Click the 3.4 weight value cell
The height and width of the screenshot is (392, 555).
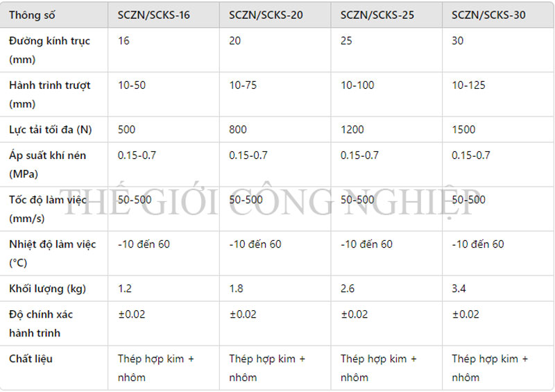[x=459, y=289]
